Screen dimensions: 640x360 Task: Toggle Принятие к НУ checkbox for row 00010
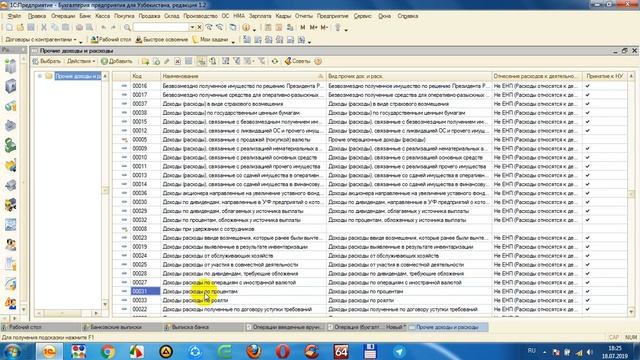(x=588, y=158)
